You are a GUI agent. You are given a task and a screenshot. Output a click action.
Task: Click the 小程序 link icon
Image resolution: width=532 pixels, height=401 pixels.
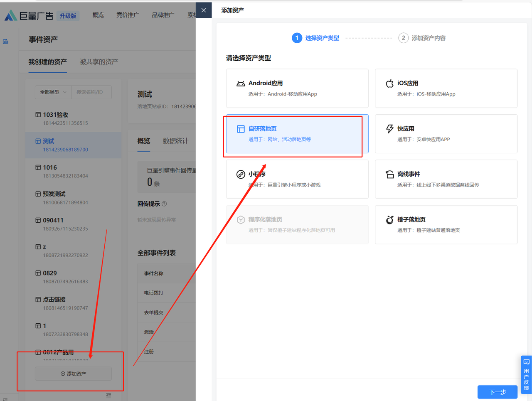241,174
